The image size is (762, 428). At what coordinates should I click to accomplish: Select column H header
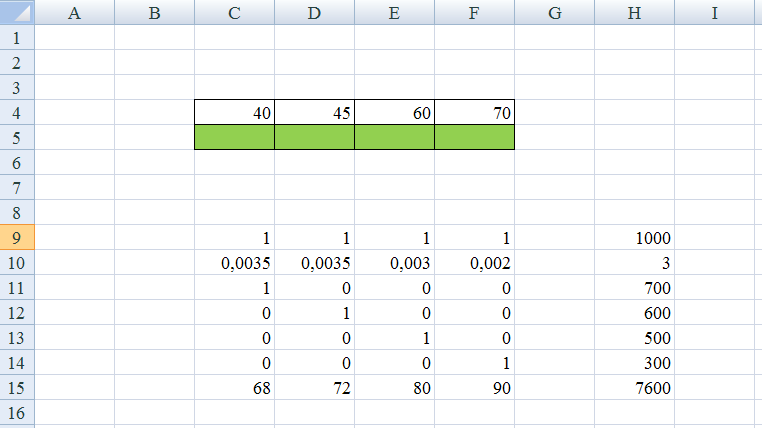pos(634,12)
